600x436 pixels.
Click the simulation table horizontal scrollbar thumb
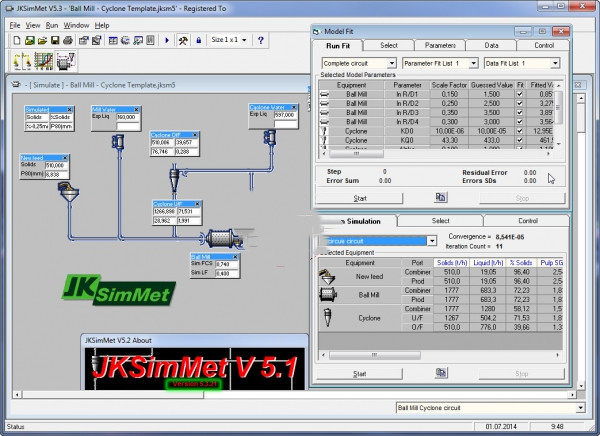pos(375,355)
